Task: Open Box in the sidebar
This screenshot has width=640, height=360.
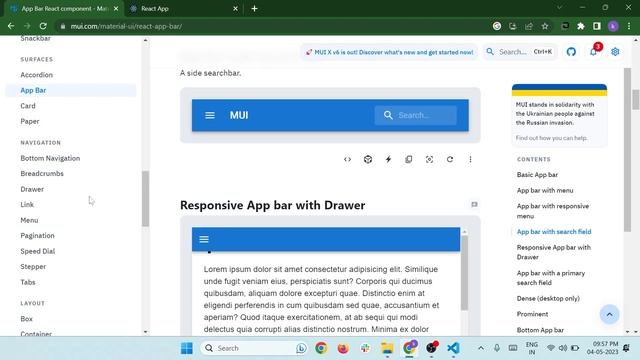Action: (x=27, y=319)
